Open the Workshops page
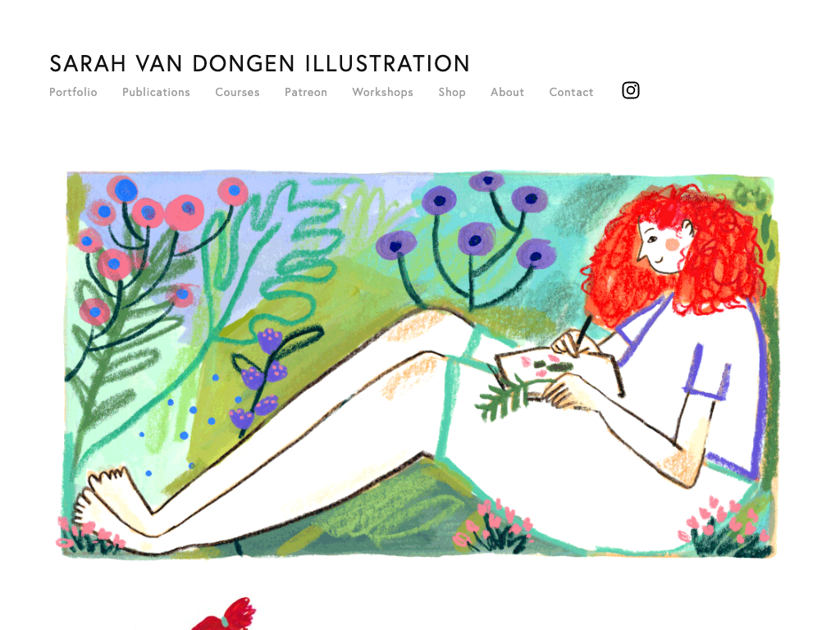The height and width of the screenshot is (630, 840). (382, 92)
